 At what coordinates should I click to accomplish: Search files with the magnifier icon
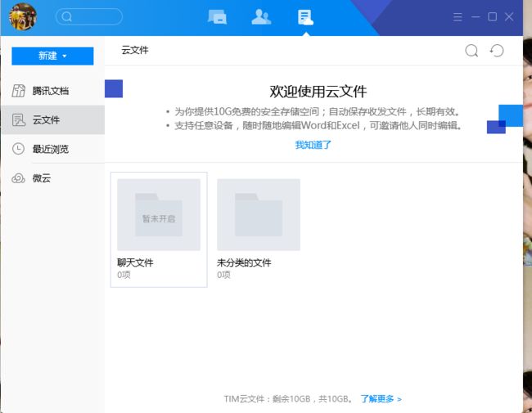point(471,51)
